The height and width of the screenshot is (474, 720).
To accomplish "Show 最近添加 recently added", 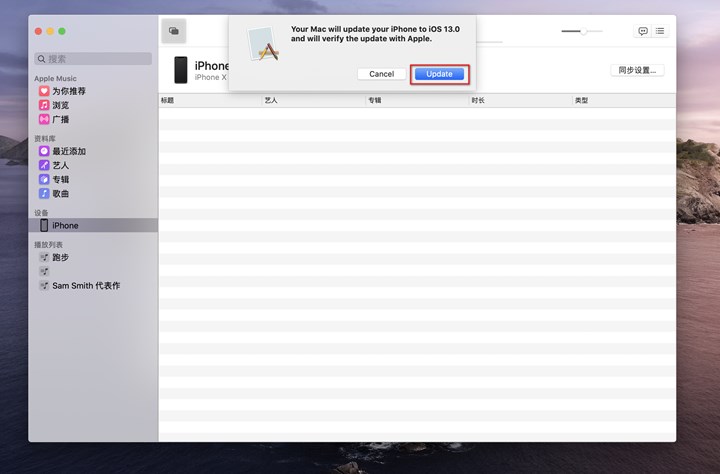I will coord(69,151).
